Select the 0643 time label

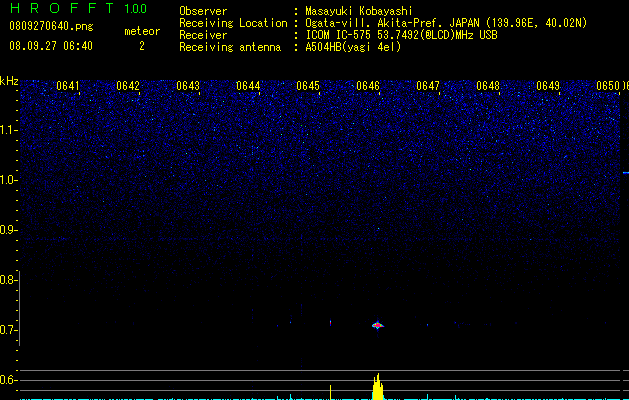188,86
